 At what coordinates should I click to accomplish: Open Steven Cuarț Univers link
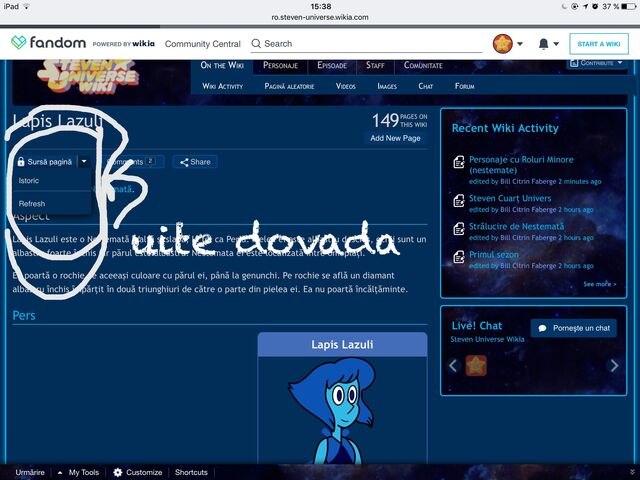510,198
